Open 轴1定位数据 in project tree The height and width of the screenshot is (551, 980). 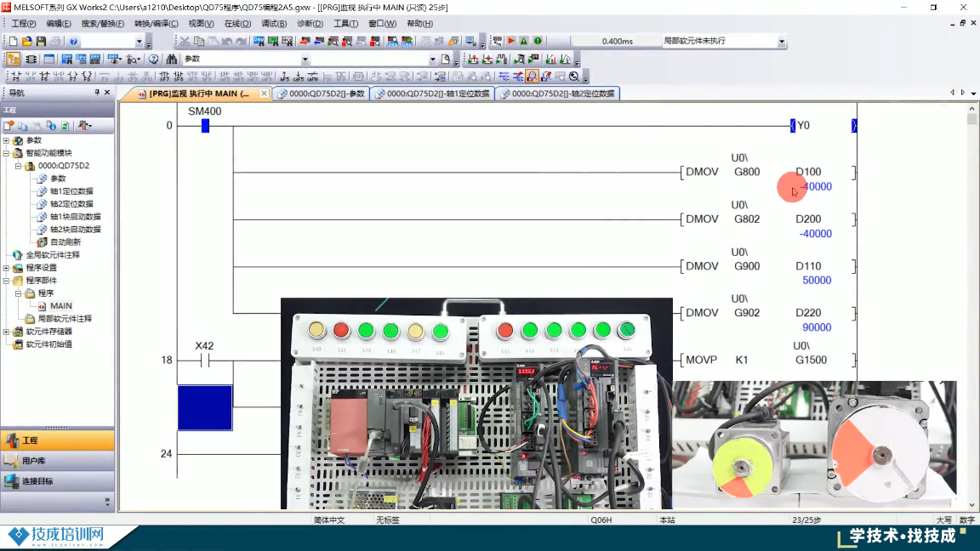pyautogui.click(x=71, y=191)
